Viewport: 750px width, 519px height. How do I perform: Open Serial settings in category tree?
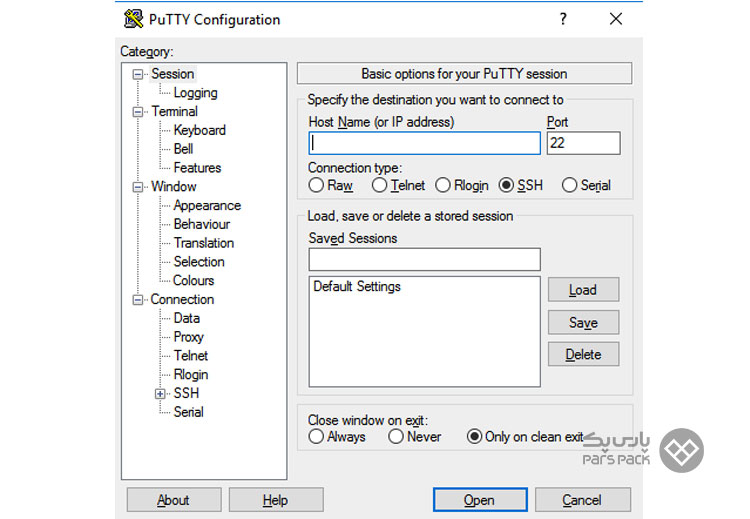click(188, 412)
